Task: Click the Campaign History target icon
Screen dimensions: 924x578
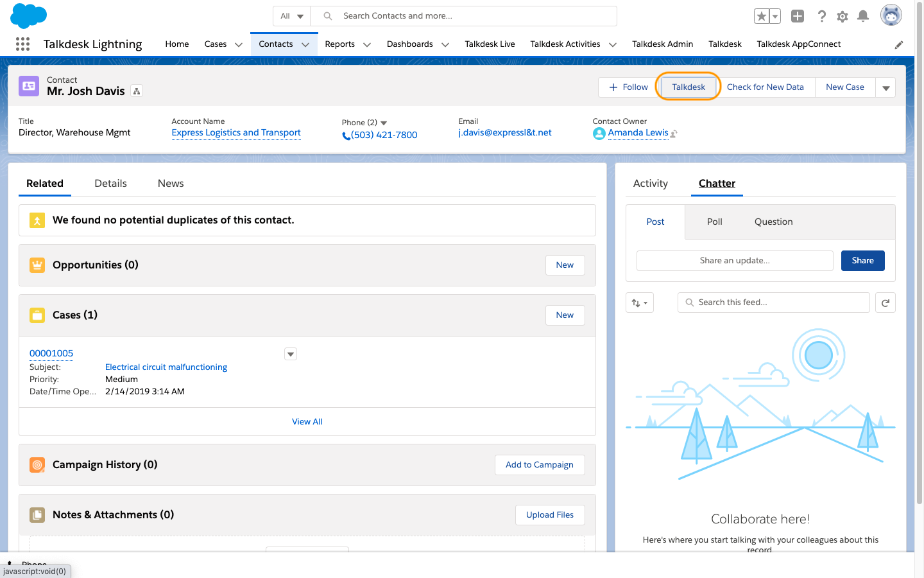Action: [x=37, y=465]
